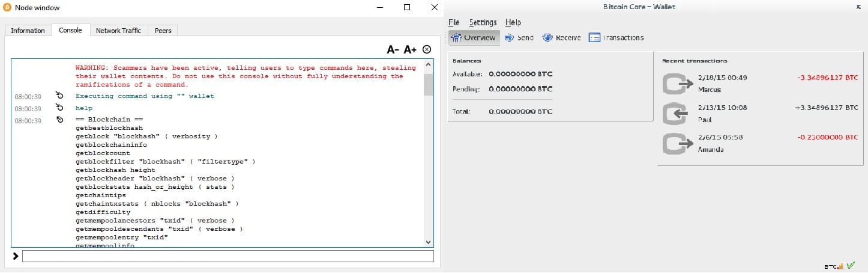
Task: Open the File menu in Bitcoin Core wallet
Action: coord(454,22)
